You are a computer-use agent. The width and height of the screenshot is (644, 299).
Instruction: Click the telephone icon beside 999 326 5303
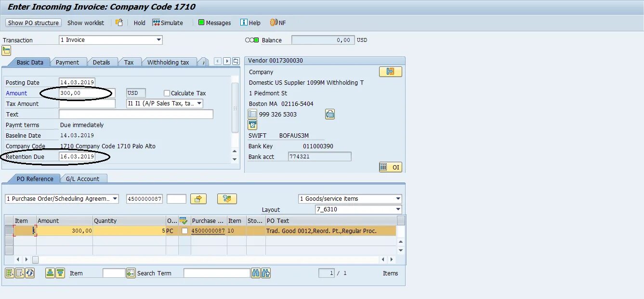tap(252, 114)
